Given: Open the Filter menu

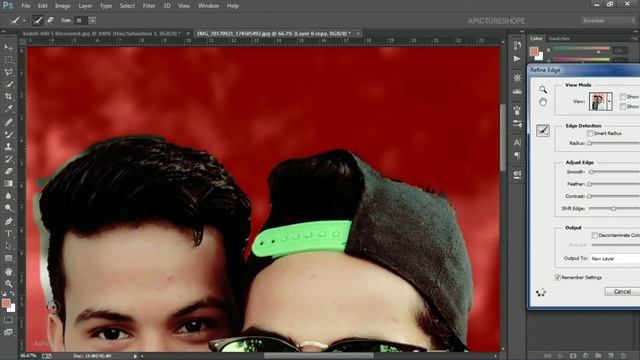Looking at the screenshot, I should 149,6.
